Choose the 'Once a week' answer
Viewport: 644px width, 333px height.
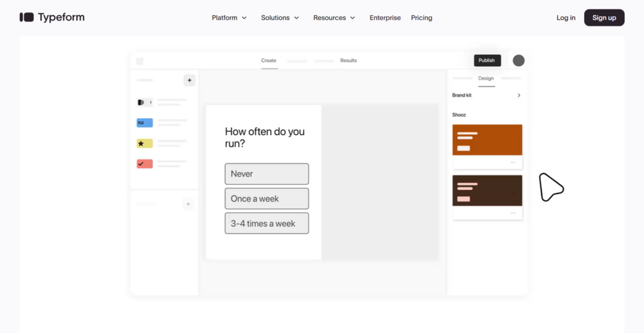[267, 199]
